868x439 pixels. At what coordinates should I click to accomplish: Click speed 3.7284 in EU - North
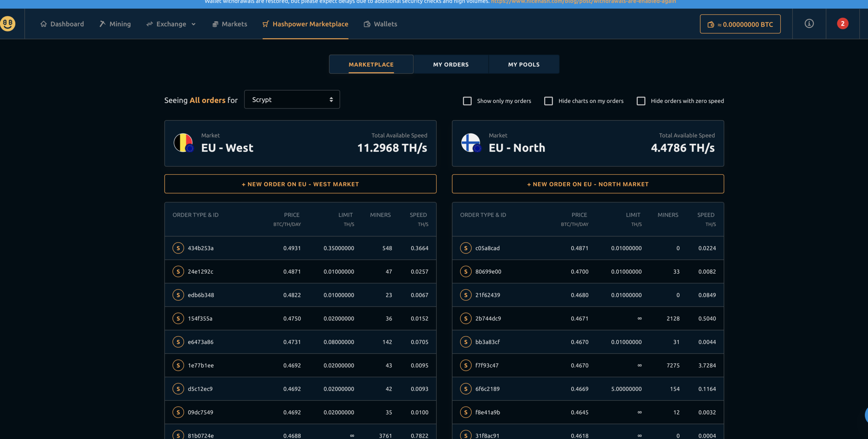click(x=707, y=365)
